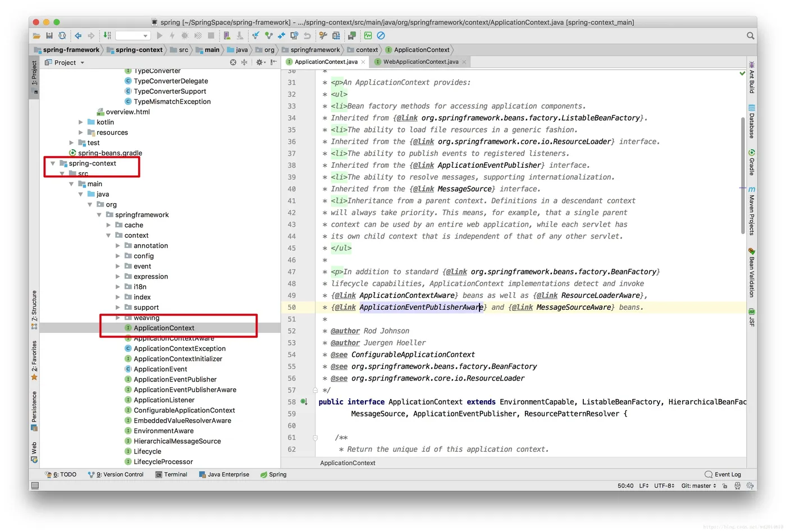Open the Version Control tool window
This screenshot has width=786, height=532.
[116, 474]
